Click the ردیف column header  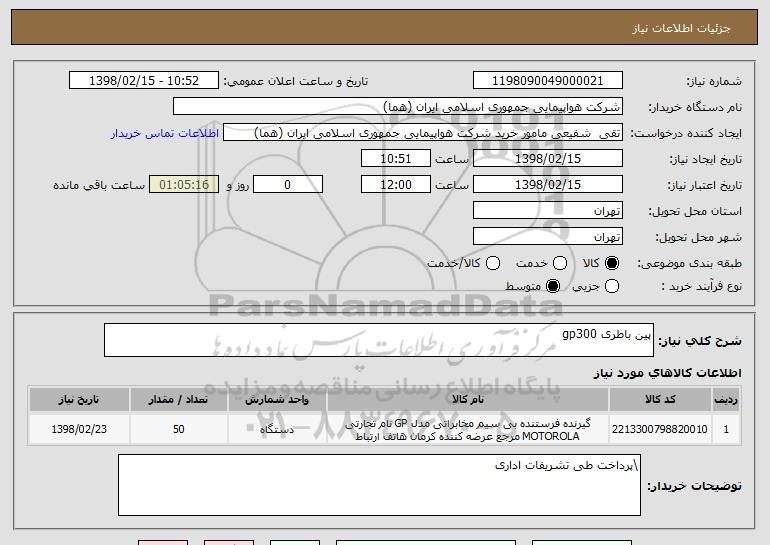726,399
